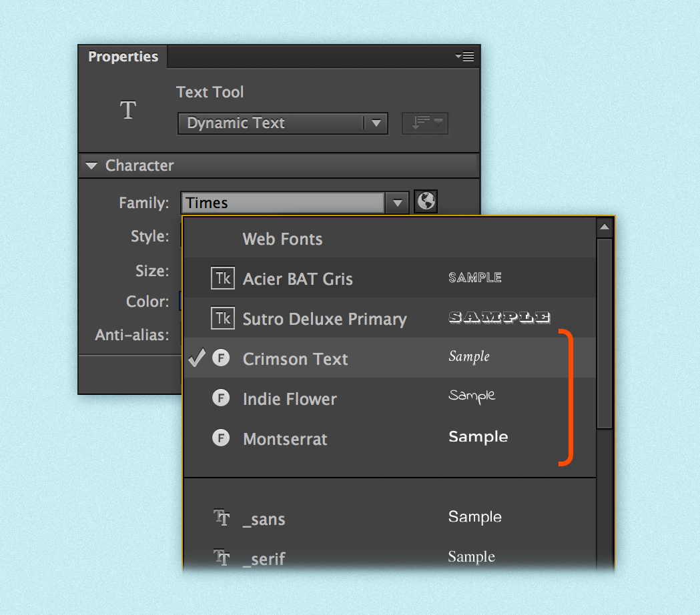Open the Family dropdown arrow
Screen dimensions: 700x615
pos(397,202)
